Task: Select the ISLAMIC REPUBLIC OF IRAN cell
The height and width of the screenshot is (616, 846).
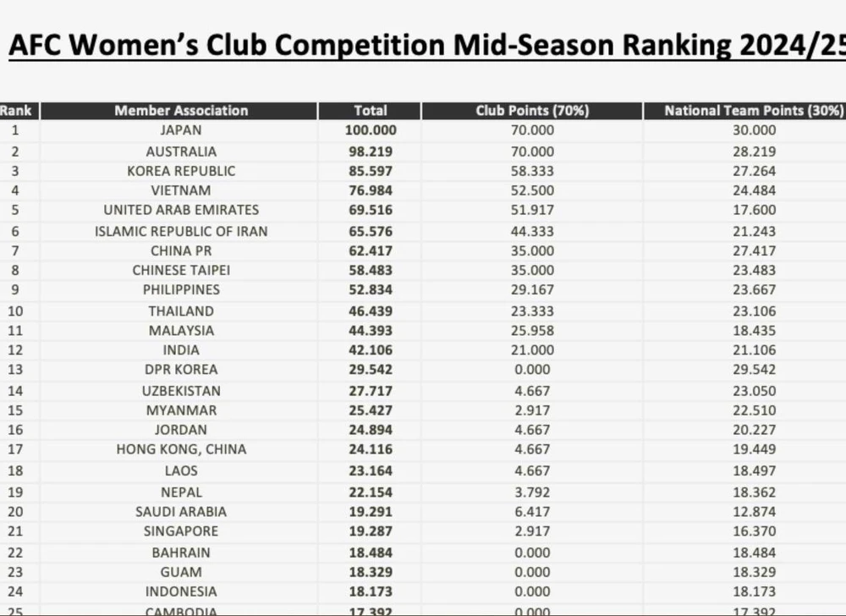Action: click(181, 231)
